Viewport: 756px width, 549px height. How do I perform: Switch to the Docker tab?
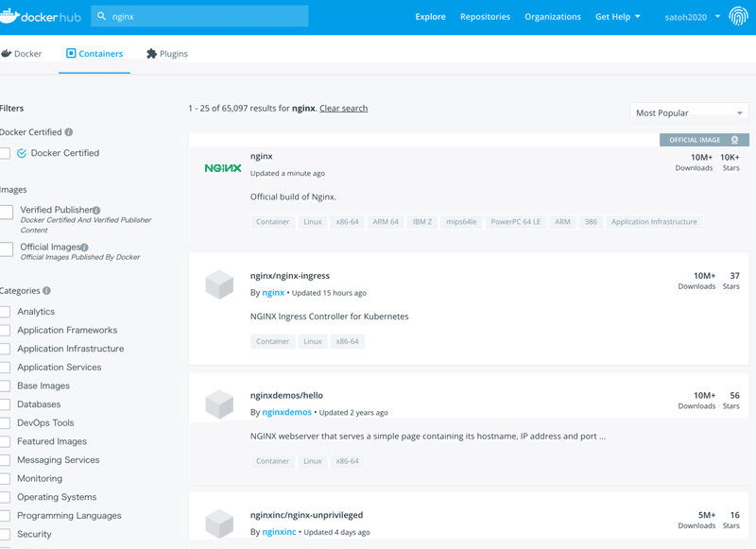tap(21, 54)
